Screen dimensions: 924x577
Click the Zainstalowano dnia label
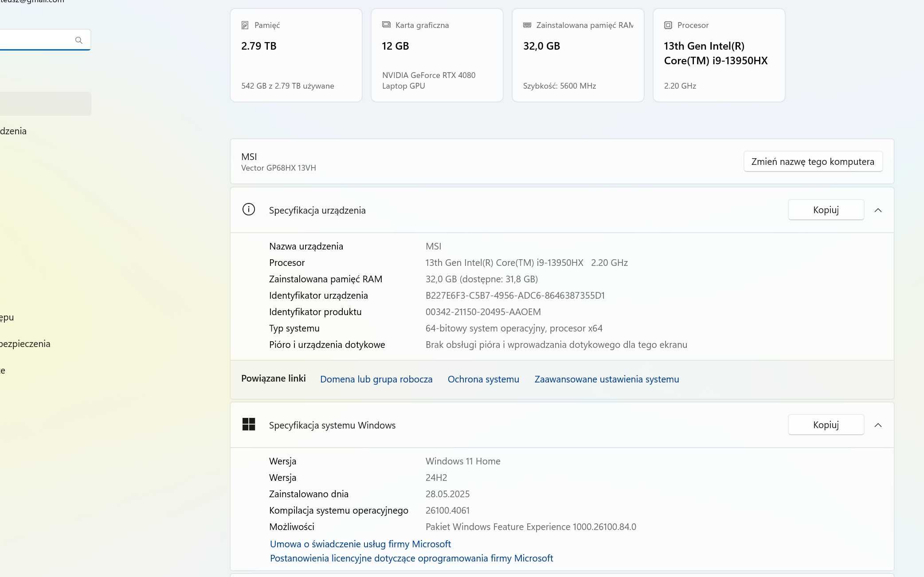coord(309,494)
